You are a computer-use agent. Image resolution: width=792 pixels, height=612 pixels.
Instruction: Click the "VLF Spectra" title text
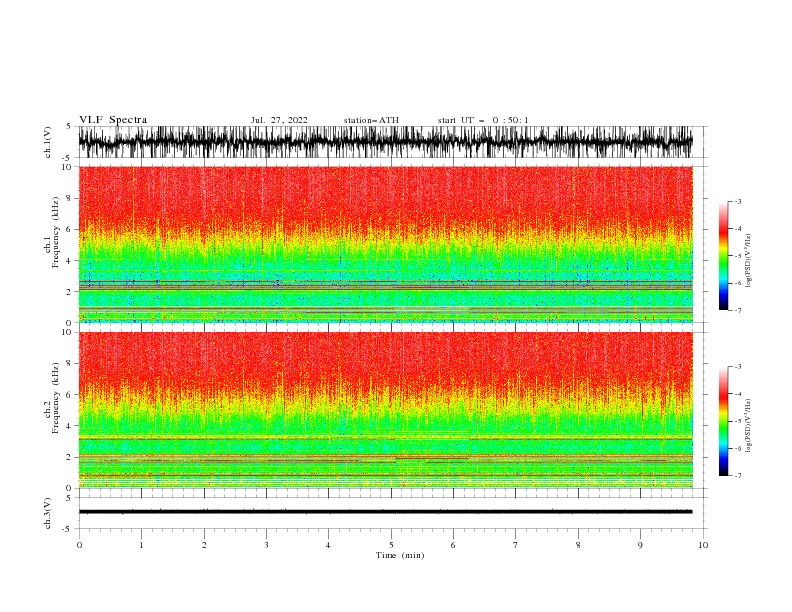click(113, 120)
